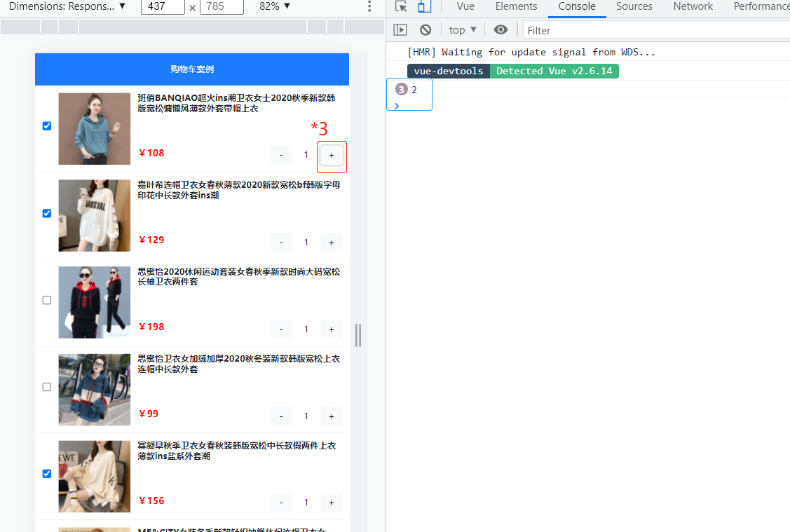
Task: Decrease quantity of the ¥129 item
Action: [281, 243]
